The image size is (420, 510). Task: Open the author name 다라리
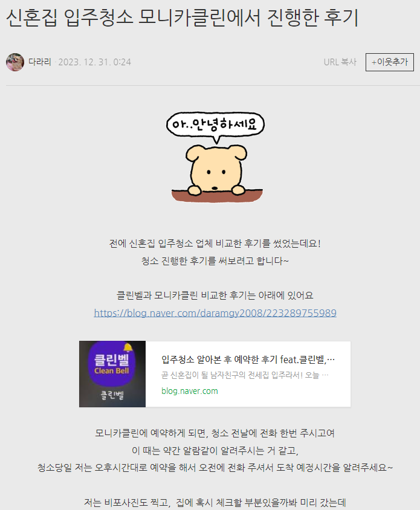(x=40, y=62)
